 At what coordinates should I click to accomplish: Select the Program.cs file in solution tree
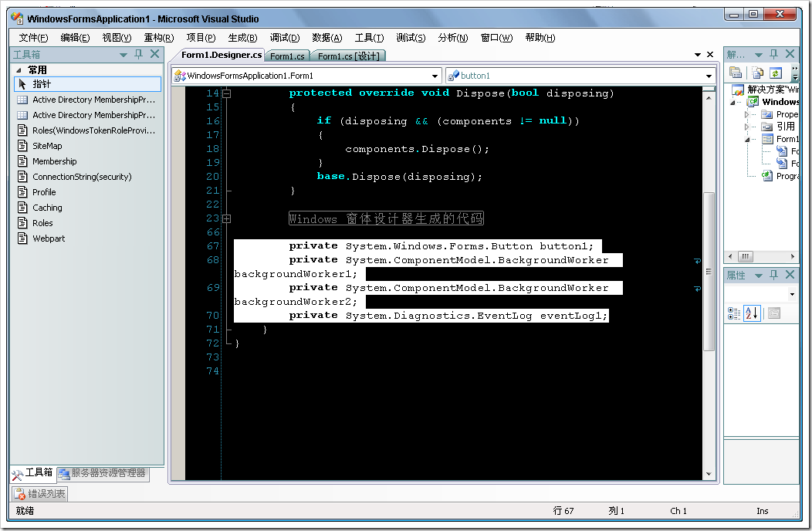tap(781, 176)
